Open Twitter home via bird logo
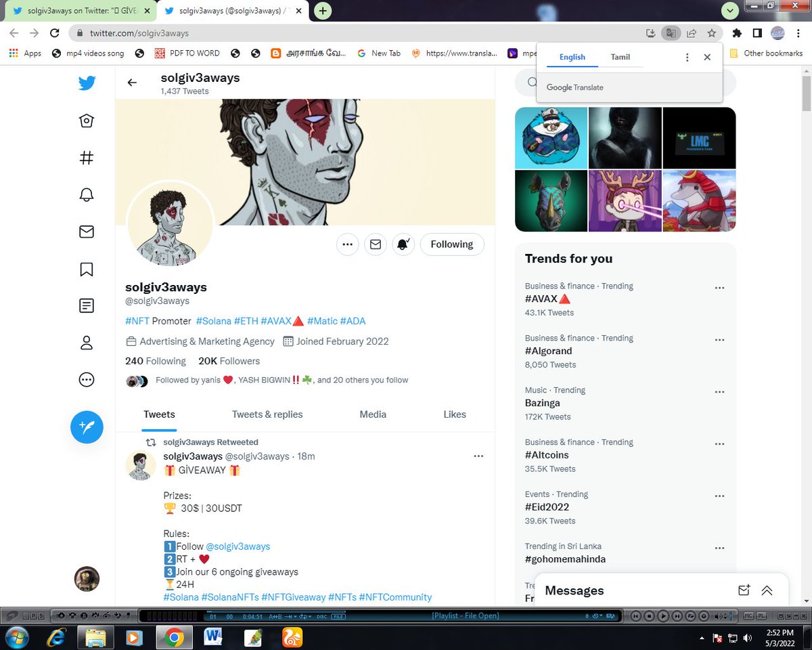The height and width of the screenshot is (650, 812). click(x=87, y=83)
